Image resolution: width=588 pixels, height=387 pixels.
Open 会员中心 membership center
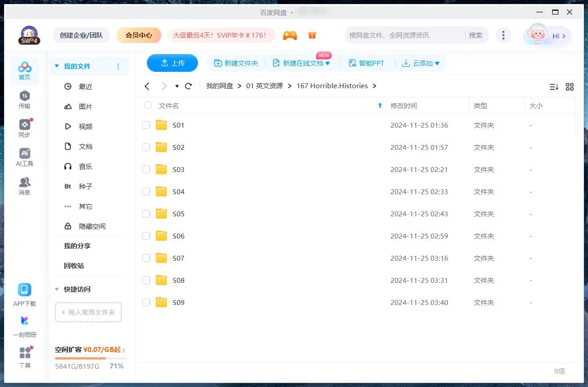click(x=139, y=35)
